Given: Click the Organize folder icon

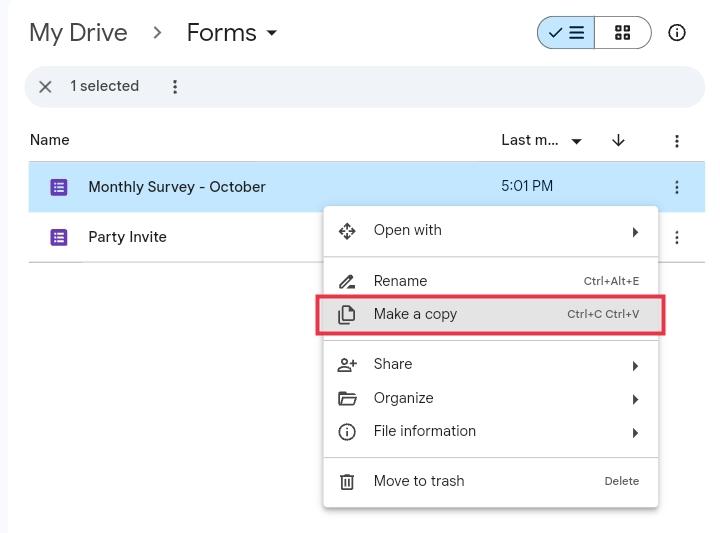Looking at the screenshot, I should click(x=347, y=398).
